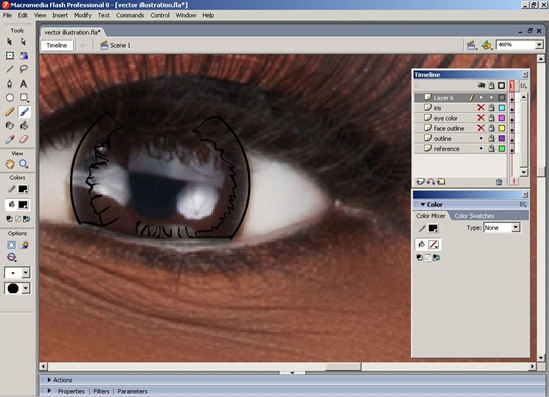Open the fill Type dropdown
This screenshot has height=397, width=549.
515,228
